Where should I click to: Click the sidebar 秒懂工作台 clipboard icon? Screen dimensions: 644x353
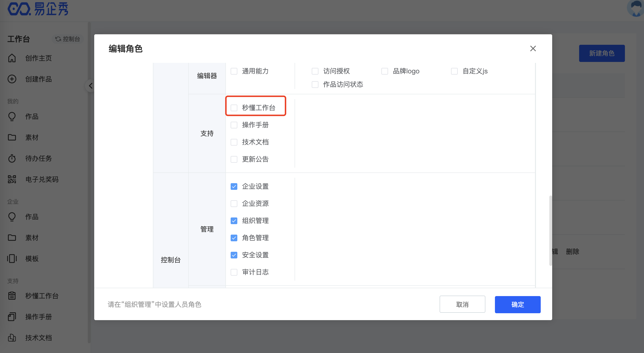[12, 296]
